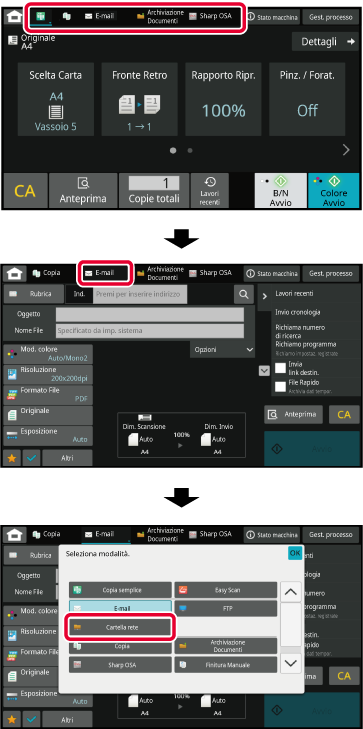Select Easy Scan in mode dialog

(225, 590)
